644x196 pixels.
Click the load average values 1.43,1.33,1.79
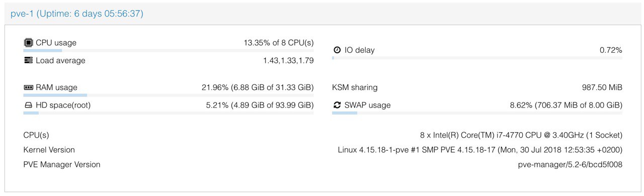288,60
